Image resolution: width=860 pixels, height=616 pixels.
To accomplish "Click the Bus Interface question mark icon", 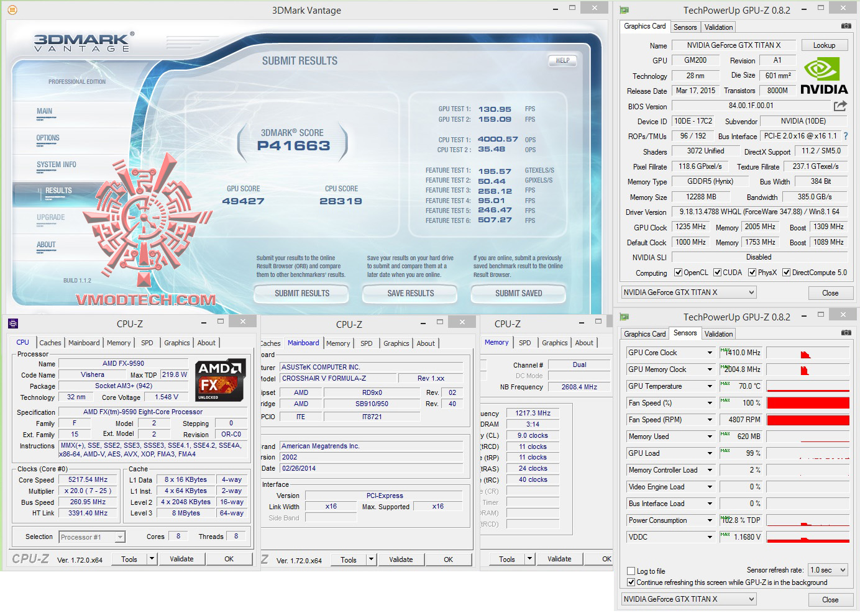I will [x=845, y=136].
